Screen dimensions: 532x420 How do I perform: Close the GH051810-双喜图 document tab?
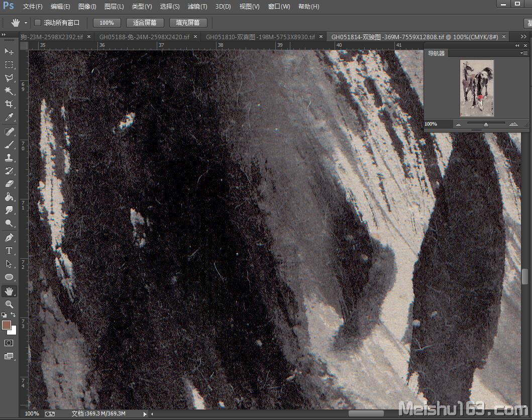(321, 36)
